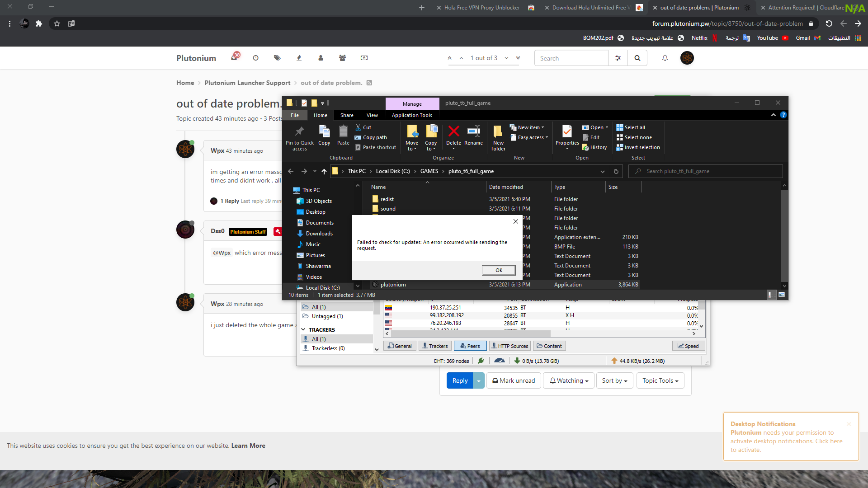The image size is (868, 488).
Task: Click the Search pluto_t6_full_game field
Action: (x=705, y=171)
